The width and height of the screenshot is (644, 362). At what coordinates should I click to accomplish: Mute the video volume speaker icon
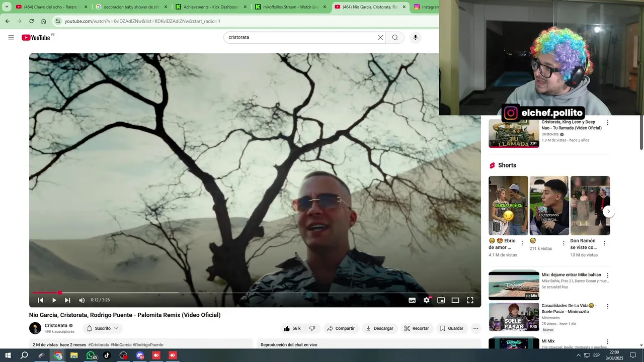[82, 300]
